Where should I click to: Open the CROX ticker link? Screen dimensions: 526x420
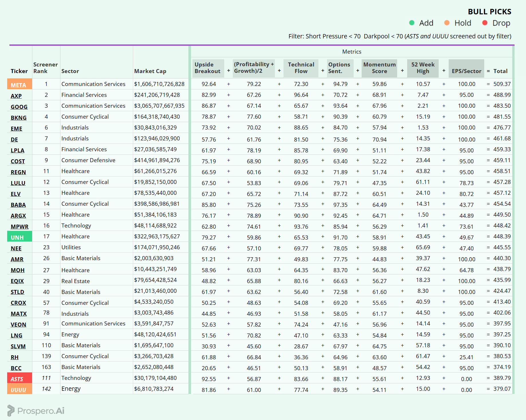coord(18,303)
